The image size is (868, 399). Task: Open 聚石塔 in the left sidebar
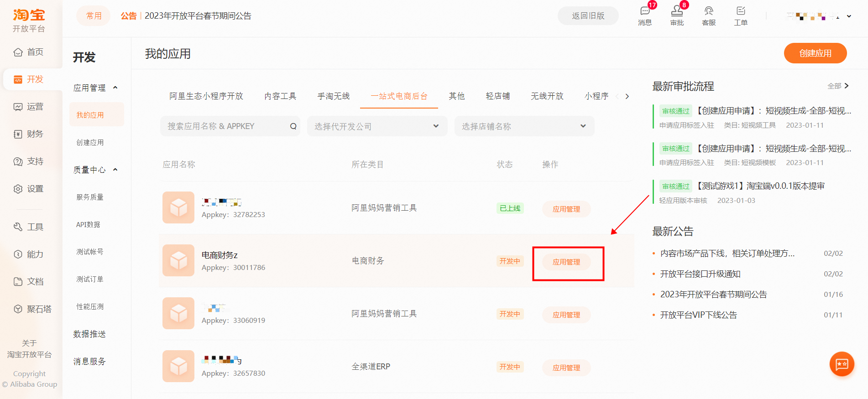32,309
